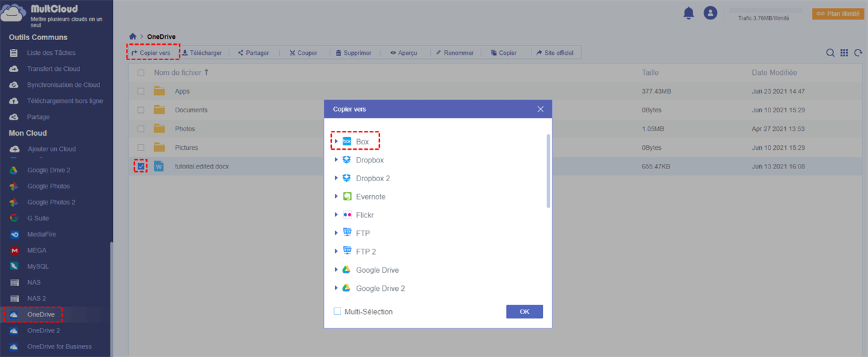The width and height of the screenshot is (868, 357).
Task: Confirm with OK button
Action: (524, 312)
